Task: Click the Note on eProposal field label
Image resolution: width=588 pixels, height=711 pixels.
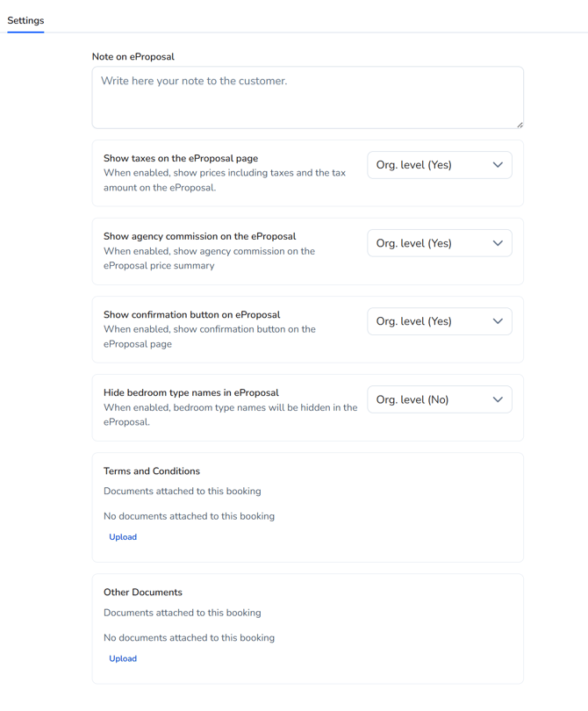Action: pos(133,56)
